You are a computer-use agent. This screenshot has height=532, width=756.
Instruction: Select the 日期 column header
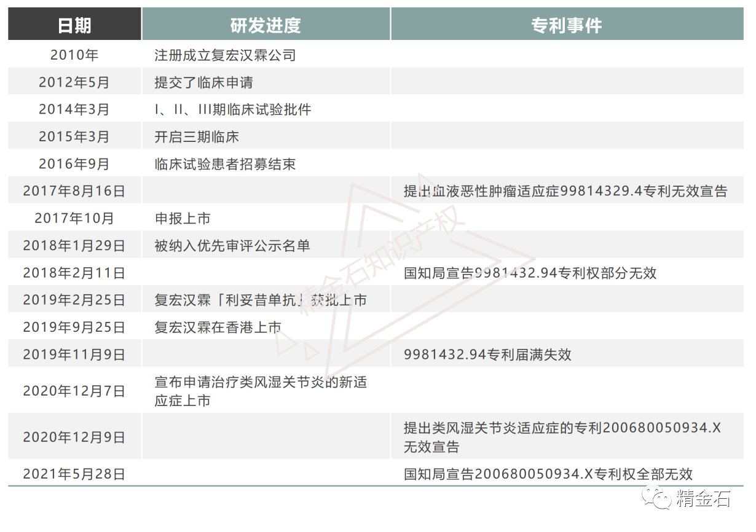pos(74,25)
